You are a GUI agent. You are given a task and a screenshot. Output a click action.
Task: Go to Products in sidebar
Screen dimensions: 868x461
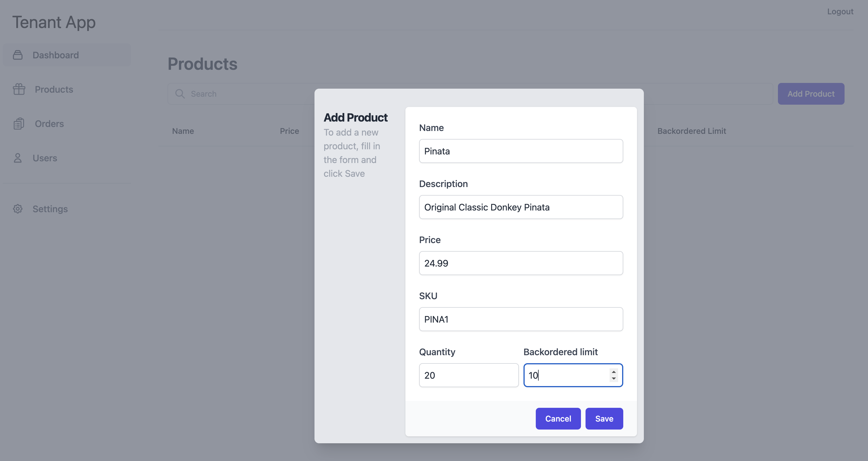click(67, 89)
